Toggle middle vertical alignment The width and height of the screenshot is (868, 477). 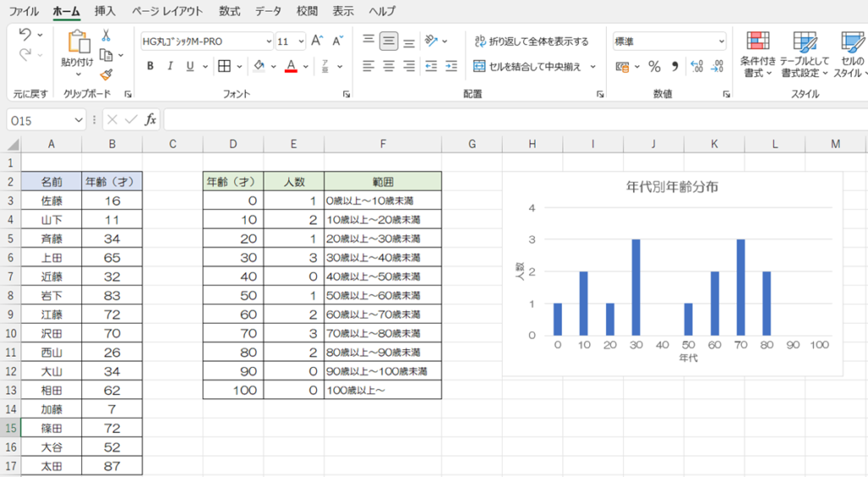(389, 41)
